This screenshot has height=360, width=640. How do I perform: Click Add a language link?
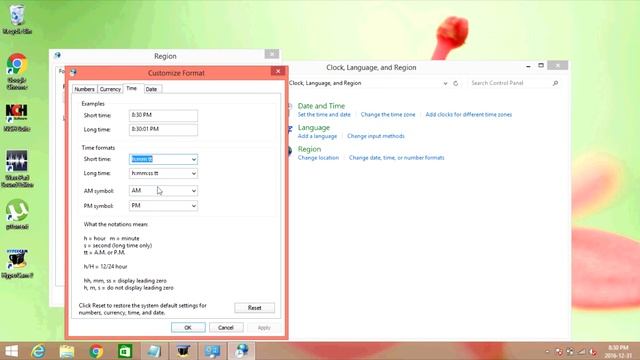pos(317,136)
